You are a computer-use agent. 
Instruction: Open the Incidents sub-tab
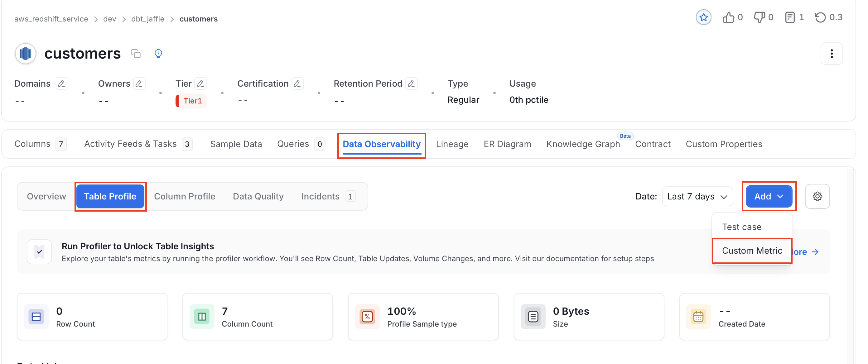(328, 196)
